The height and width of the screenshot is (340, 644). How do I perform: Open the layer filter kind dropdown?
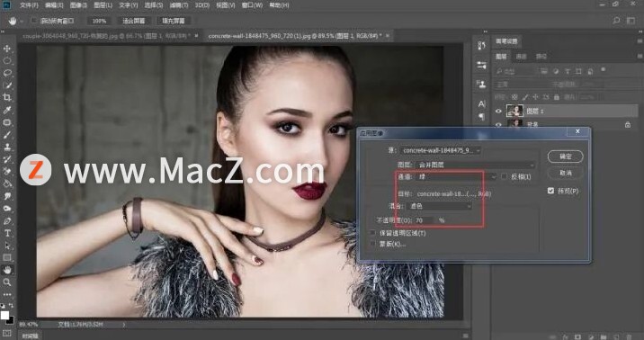[514, 71]
